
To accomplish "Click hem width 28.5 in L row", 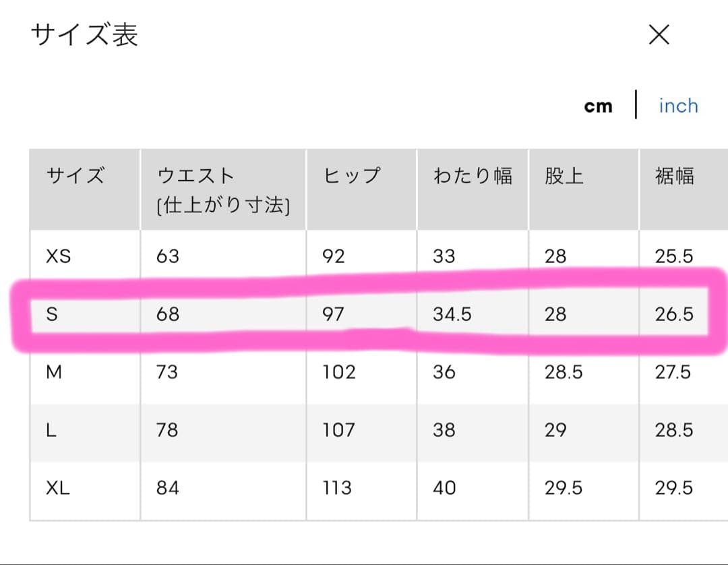I will 673,430.
